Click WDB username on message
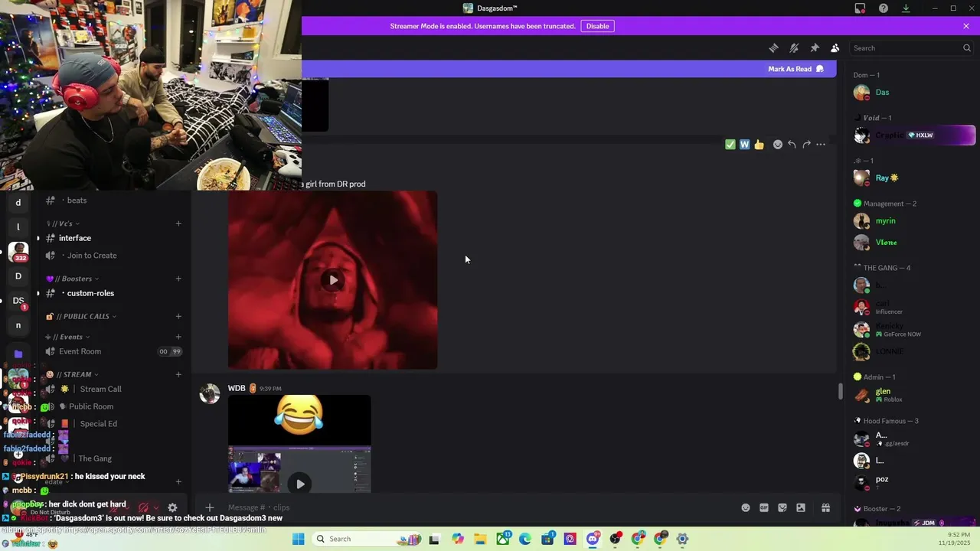The width and height of the screenshot is (980, 551). point(237,388)
